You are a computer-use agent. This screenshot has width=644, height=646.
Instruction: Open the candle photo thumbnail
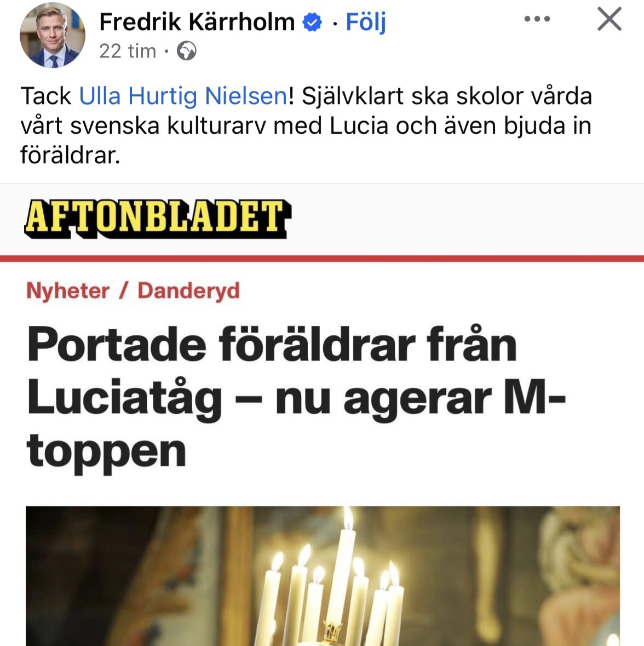click(323, 576)
